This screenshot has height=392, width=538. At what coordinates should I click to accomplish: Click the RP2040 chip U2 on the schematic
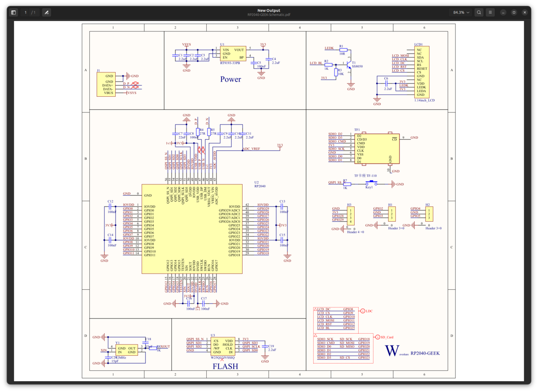coord(192,228)
